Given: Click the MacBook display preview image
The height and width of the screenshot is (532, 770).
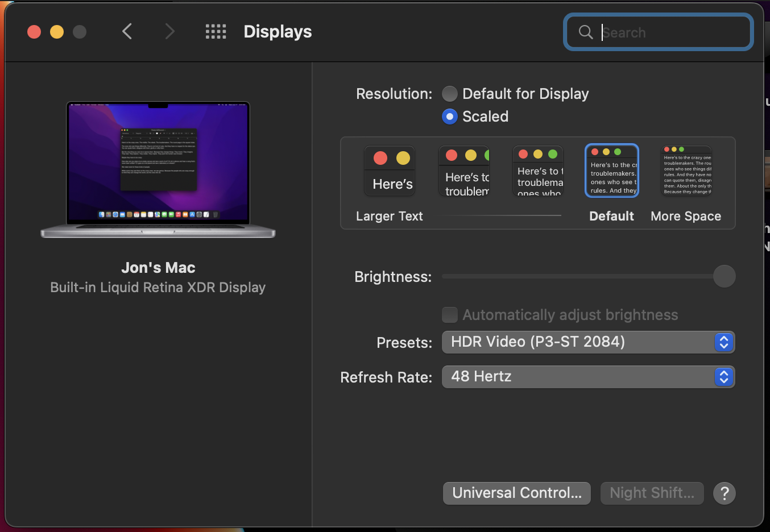Looking at the screenshot, I should [x=158, y=169].
